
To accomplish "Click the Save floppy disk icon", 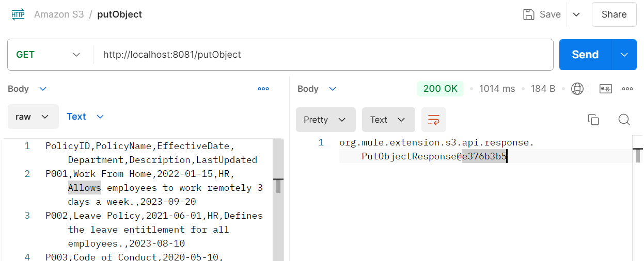I will pos(529,14).
